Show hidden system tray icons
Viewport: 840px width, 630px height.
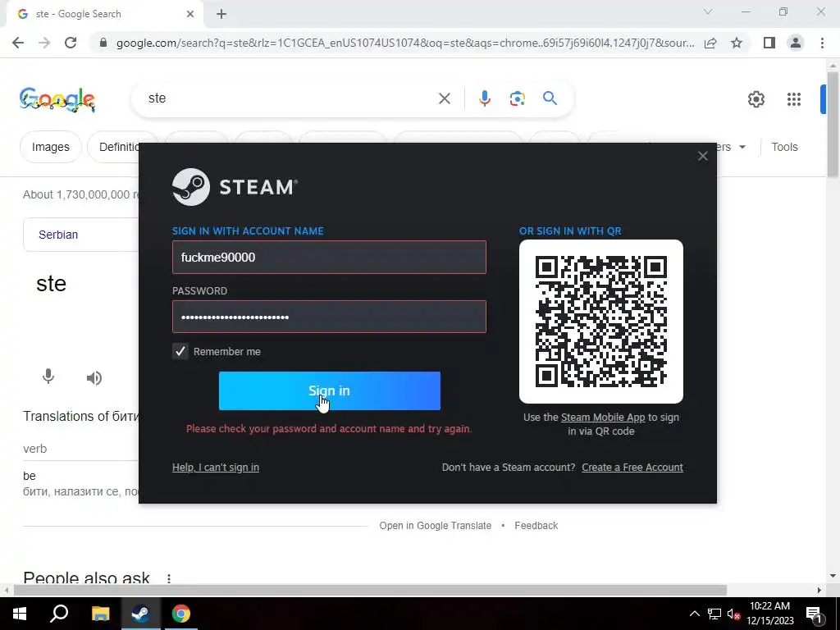click(694, 614)
